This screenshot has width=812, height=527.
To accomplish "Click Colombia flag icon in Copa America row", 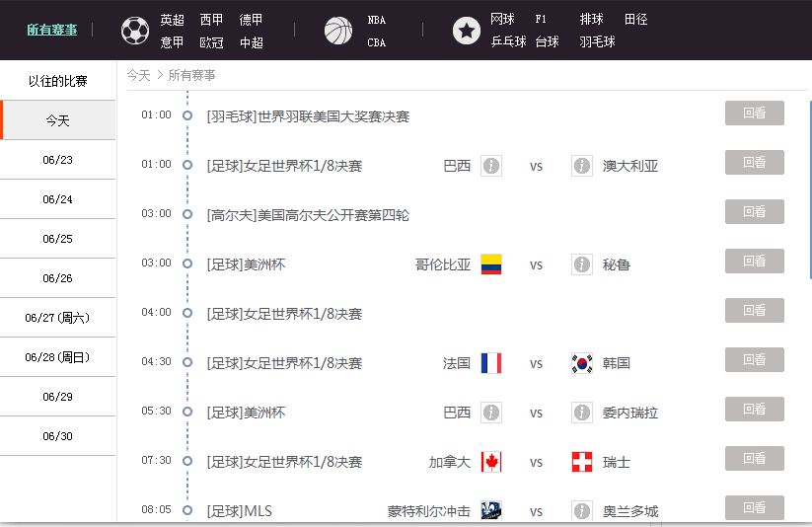I will [491, 264].
